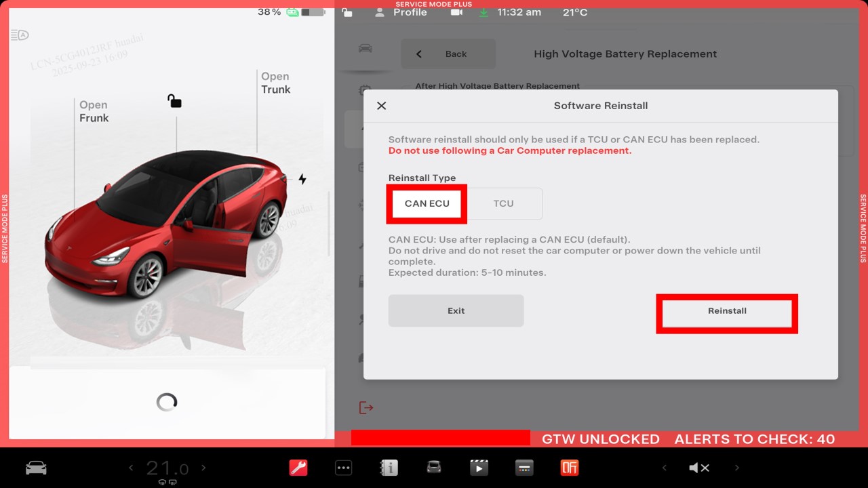Image resolution: width=868 pixels, height=488 pixels.
Task: Decrease cabin temperature with left arrow
Action: pos(132,468)
